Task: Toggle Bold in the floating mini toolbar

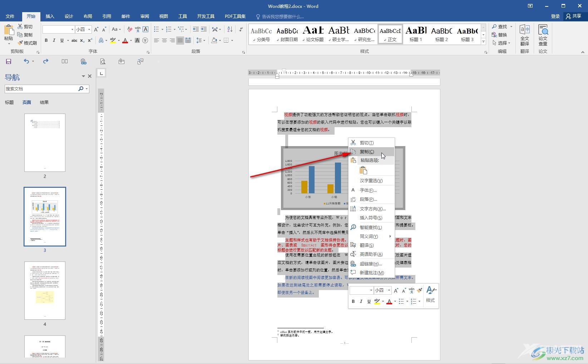Action: [353, 301]
